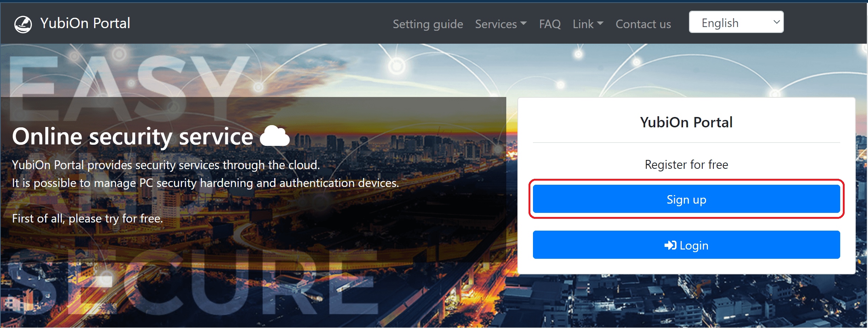The width and height of the screenshot is (868, 328).
Task: Click the Online security service heading
Action: point(133,136)
